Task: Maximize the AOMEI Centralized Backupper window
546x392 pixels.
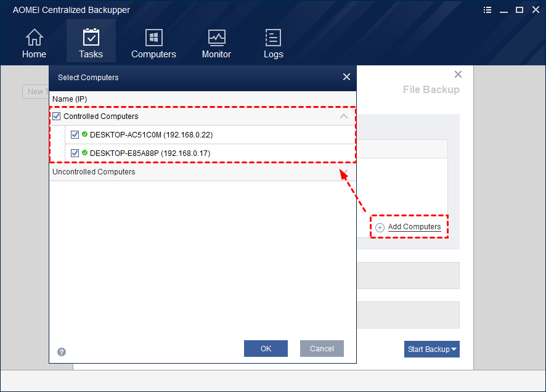Action: 520,10
